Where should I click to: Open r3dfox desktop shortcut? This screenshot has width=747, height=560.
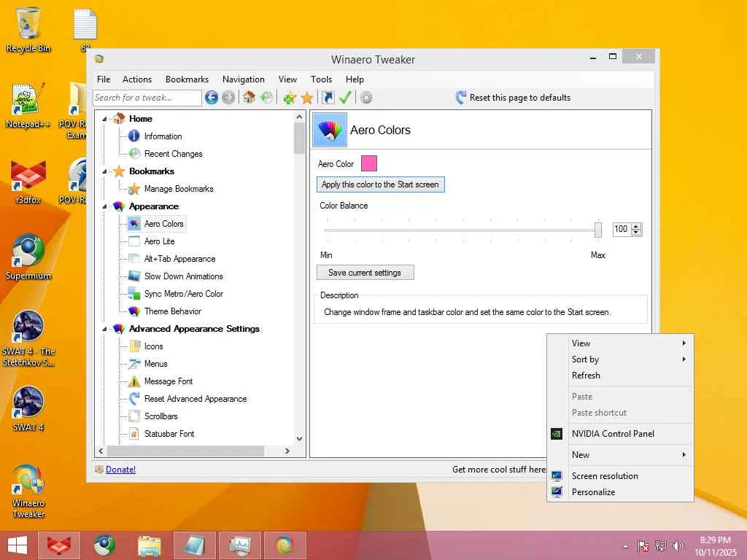tap(28, 182)
